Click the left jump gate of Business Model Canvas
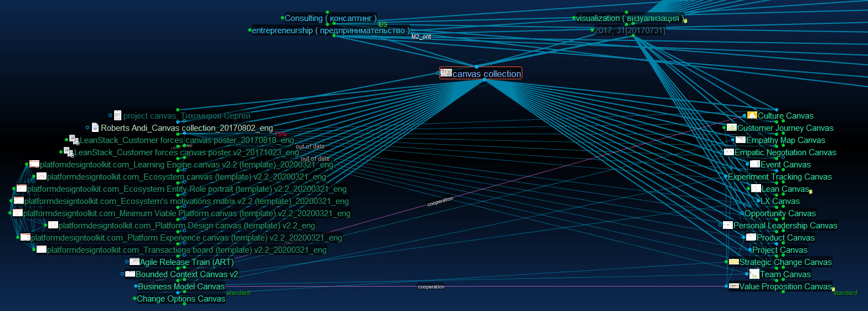Viewport: 868px width, 311px height. click(x=136, y=287)
